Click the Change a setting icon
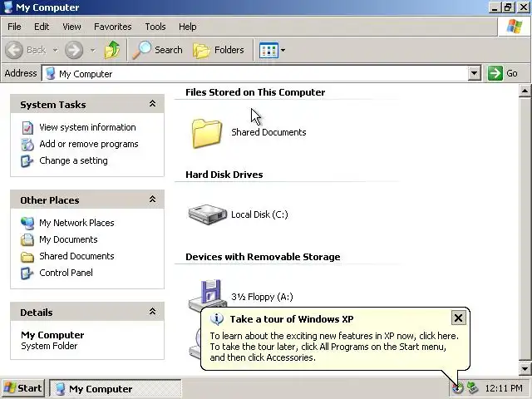Viewport: 532px width, 399px height. (27, 160)
